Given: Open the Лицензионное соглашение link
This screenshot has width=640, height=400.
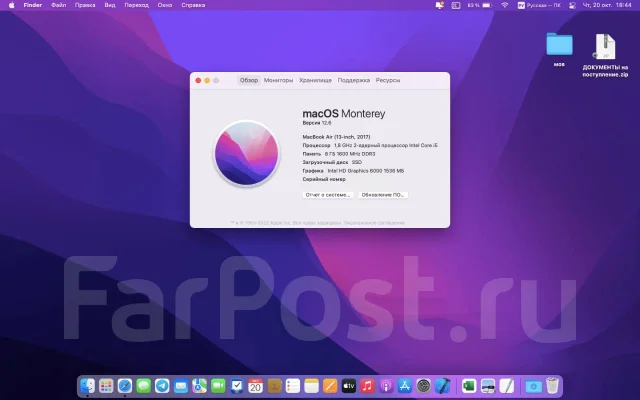Looking at the screenshot, I should click(x=374, y=223).
